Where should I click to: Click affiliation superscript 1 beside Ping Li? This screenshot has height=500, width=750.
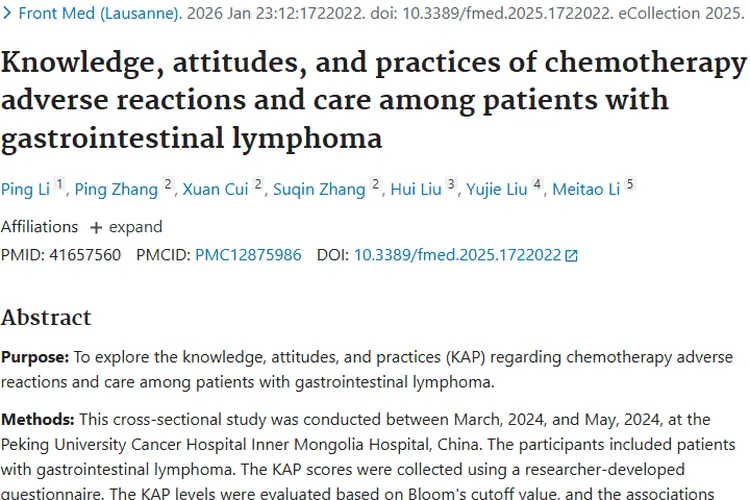[60, 185]
